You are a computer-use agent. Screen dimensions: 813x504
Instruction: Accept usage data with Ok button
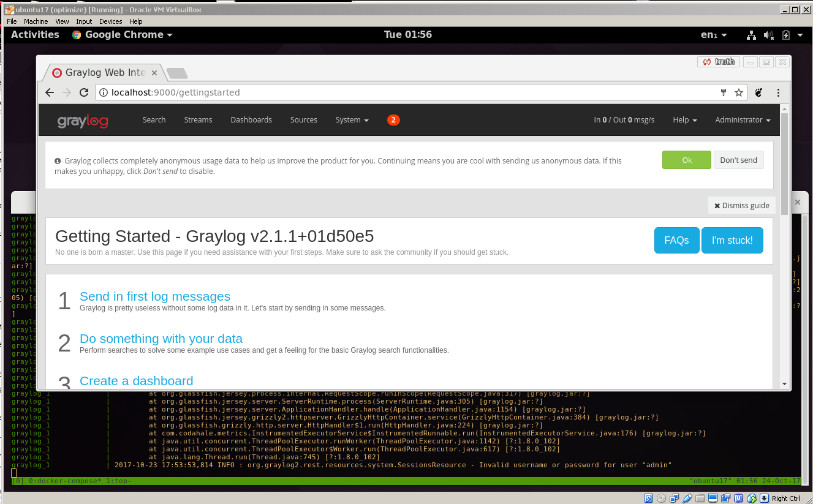pos(687,160)
